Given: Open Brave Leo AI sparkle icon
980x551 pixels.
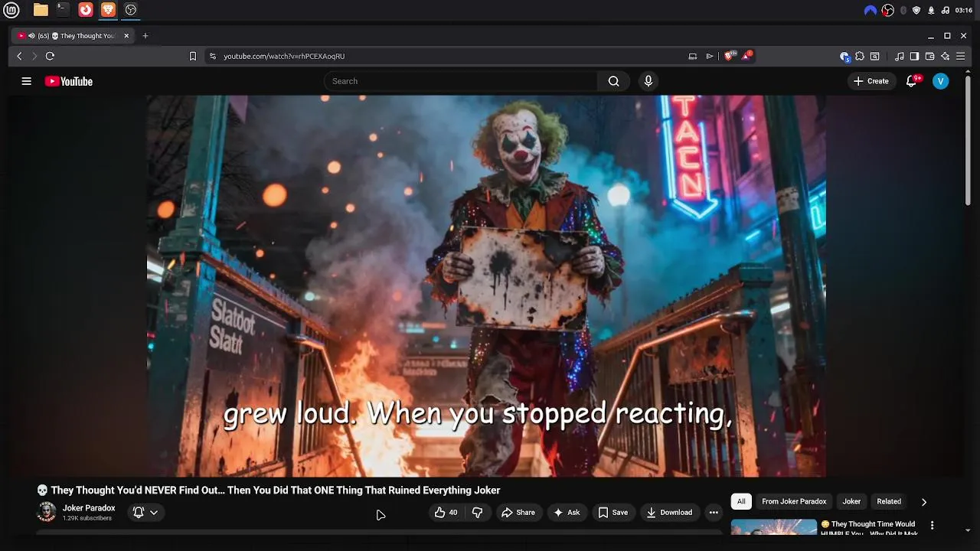Looking at the screenshot, I should [946, 56].
